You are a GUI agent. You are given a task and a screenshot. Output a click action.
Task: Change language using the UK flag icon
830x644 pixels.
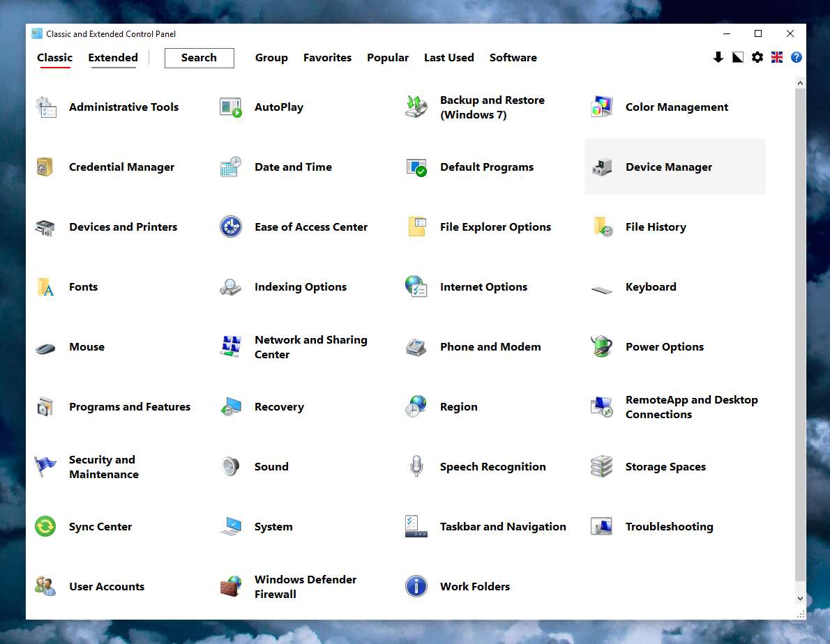(777, 57)
